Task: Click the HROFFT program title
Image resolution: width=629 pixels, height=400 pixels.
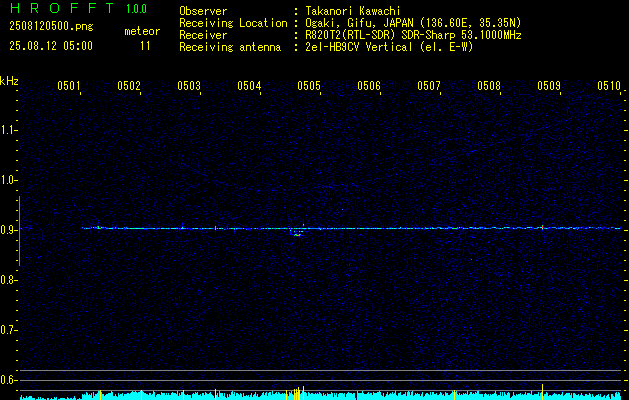Action: [62, 8]
